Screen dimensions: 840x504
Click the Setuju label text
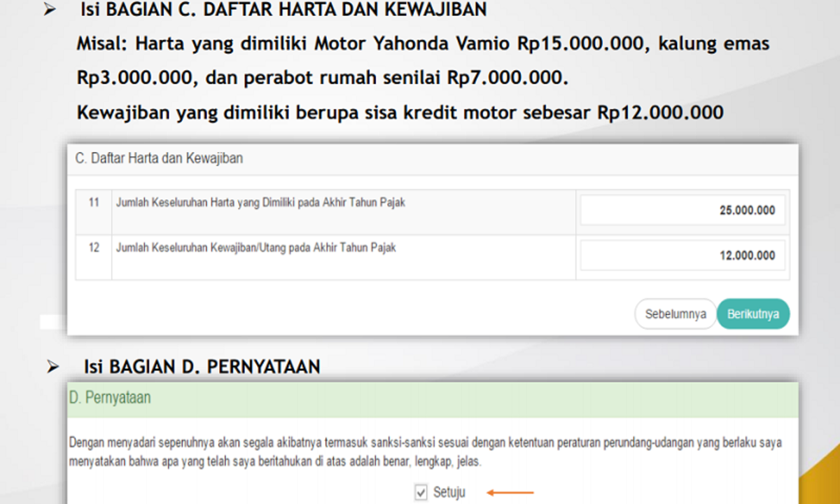click(449, 493)
